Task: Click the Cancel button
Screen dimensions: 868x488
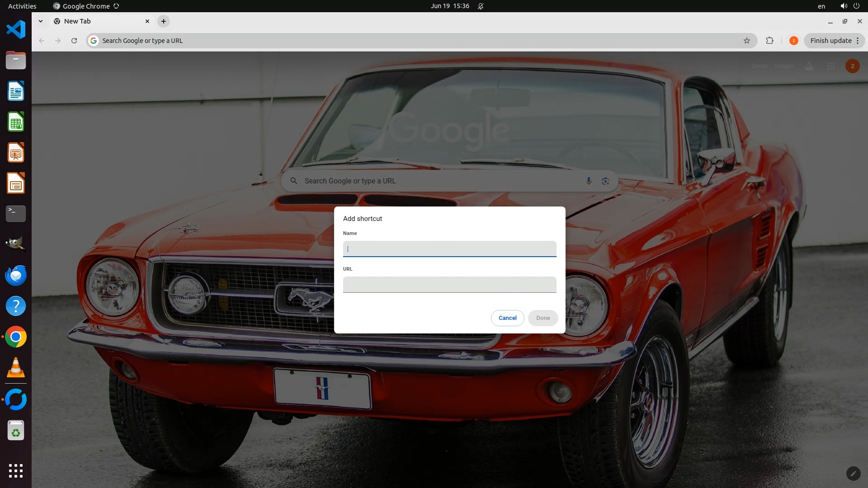Action: click(x=507, y=318)
